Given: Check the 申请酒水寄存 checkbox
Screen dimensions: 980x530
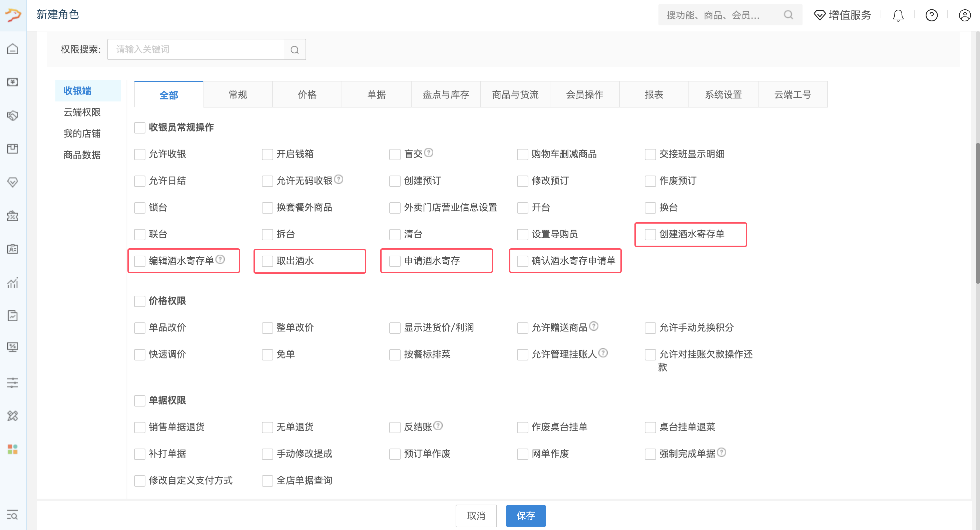Looking at the screenshot, I should (395, 261).
